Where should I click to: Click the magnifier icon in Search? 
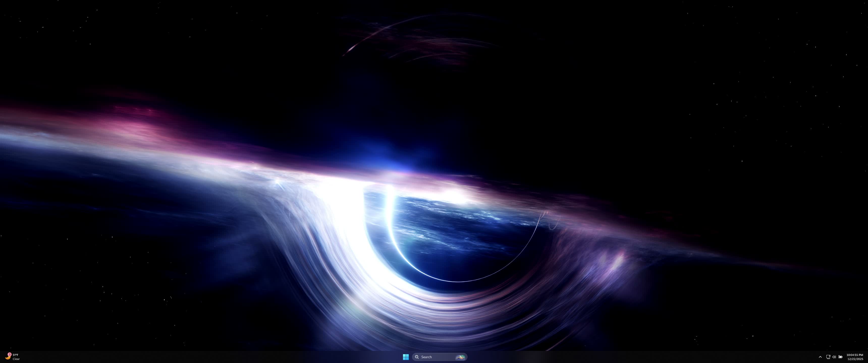point(417,357)
